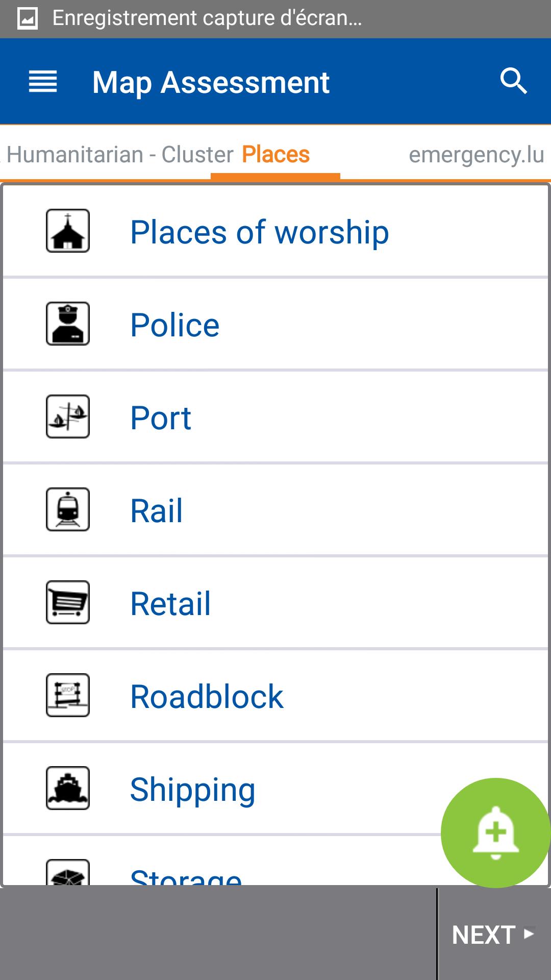The image size is (551, 980).
Task: Switch to emergency.lu tab
Action: click(476, 154)
